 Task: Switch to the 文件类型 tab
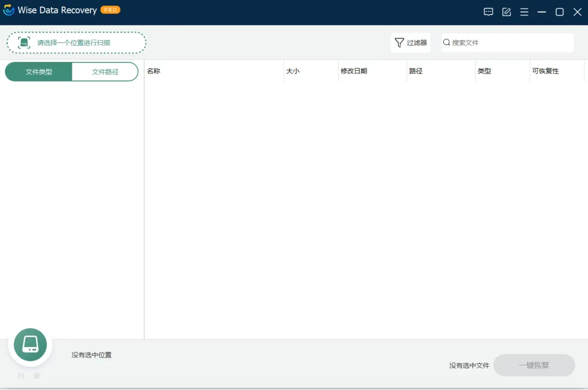click(38, 71)
